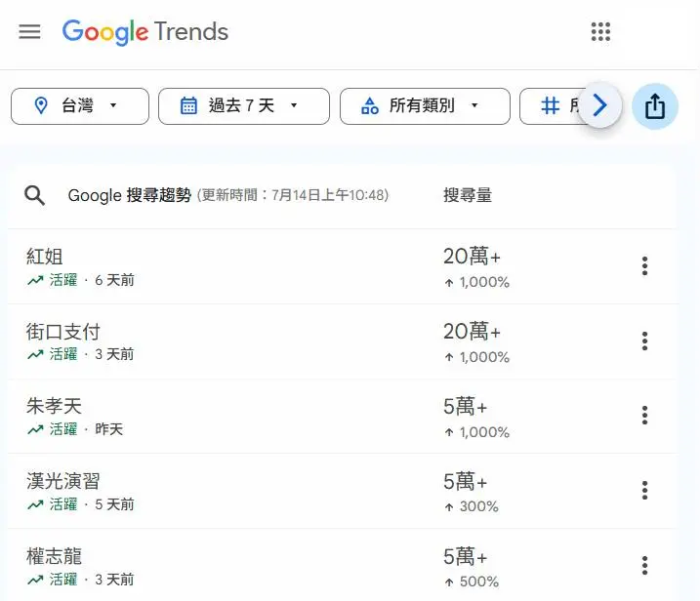Open the 紅姐 trending search
The image size is (700, 601).
tap(45, 257)
